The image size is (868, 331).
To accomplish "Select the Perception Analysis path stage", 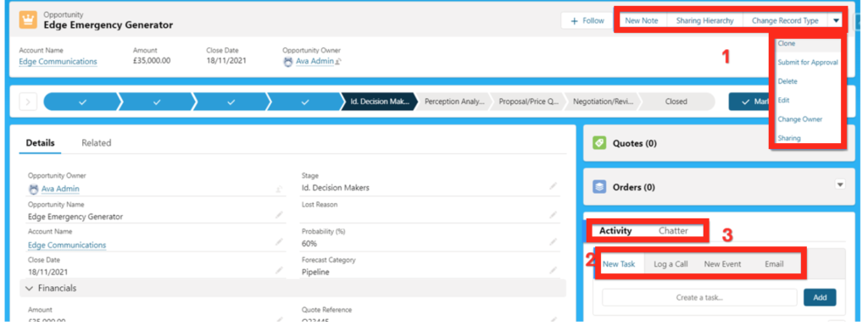I will [x=454, y=102].
